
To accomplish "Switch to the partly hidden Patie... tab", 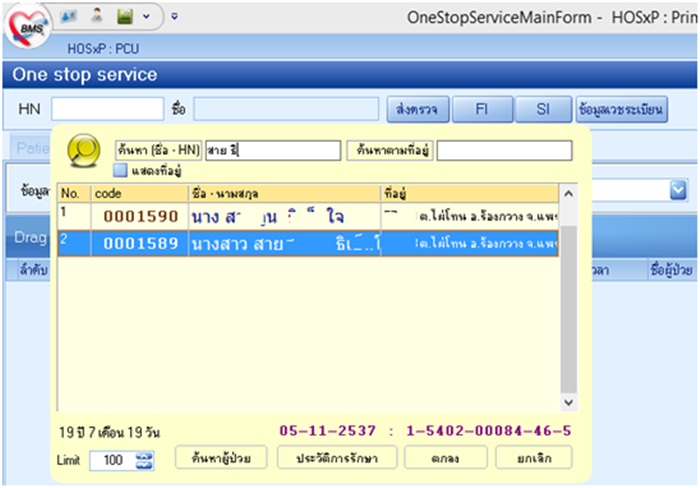I will [32, 147].
